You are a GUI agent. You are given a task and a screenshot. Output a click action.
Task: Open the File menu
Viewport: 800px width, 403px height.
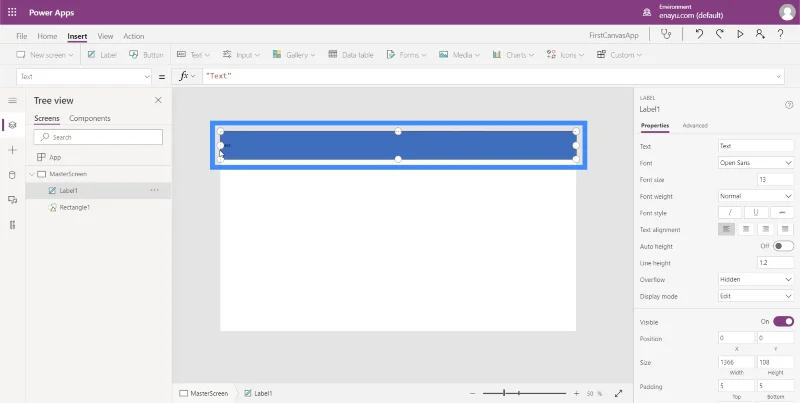point(21,36)
